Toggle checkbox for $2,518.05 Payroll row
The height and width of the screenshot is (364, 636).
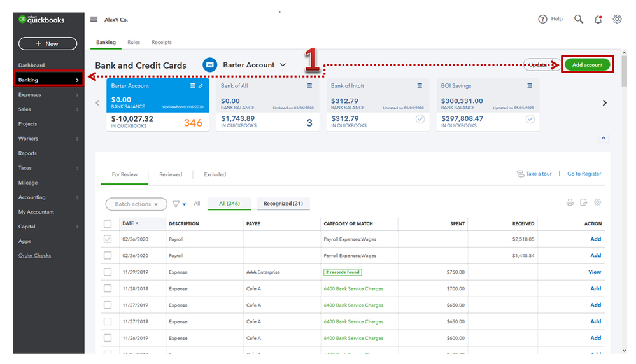[108, 239]
